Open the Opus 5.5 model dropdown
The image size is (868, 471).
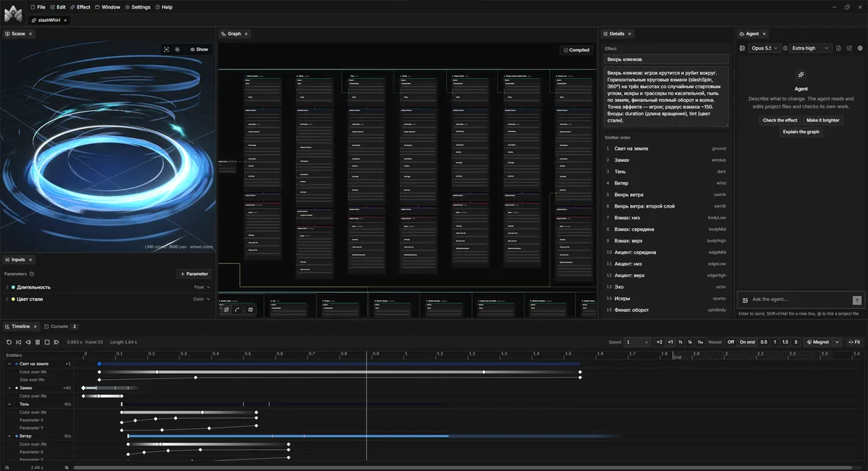pyautogui.click(x=765, y=48)
